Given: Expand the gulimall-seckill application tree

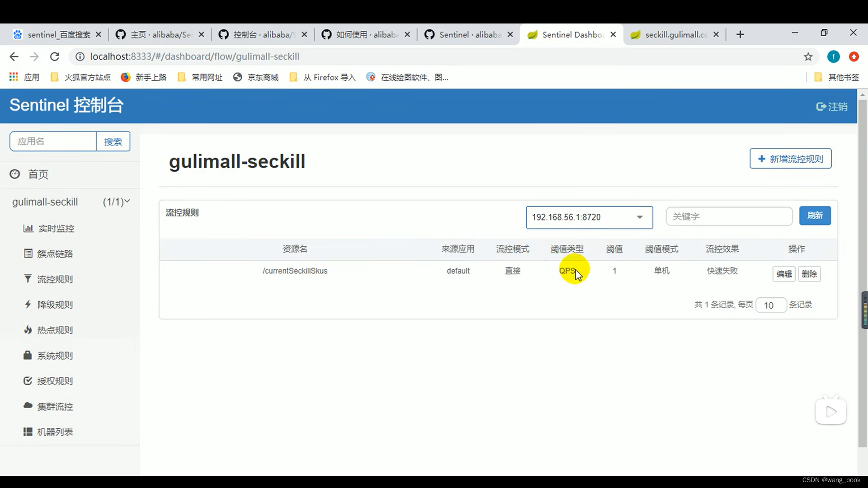Looking at the screenshot, I should click(127, 202).
